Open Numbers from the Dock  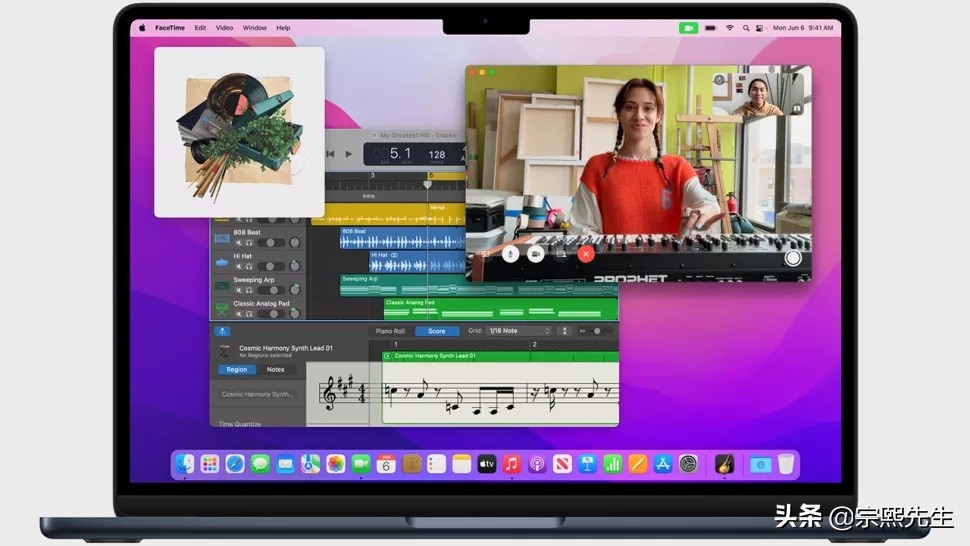pyautogui.click(x=612, y=464)
